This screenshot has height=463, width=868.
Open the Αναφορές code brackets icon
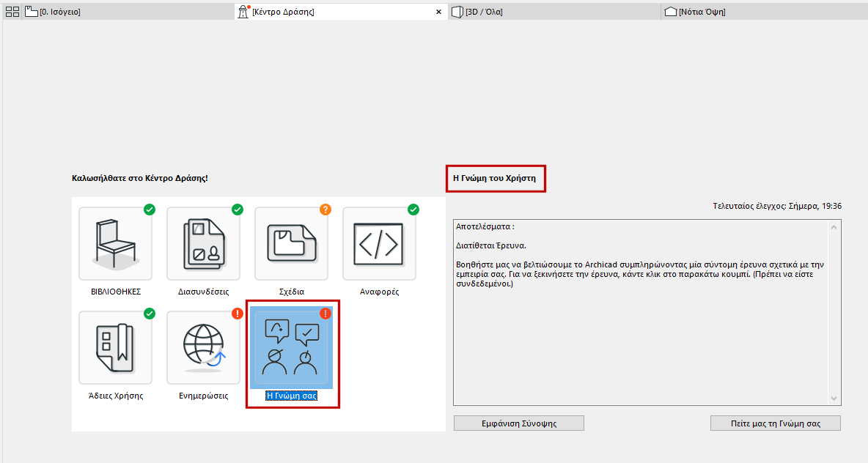(379, 243)
